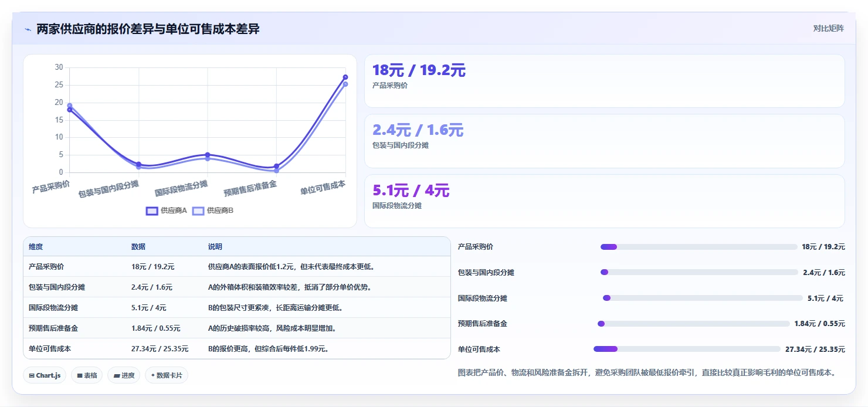This screenshot has height=407, width=868.
Task: Click the 数据卡片 tag chip
Action: tap(167, 375)
